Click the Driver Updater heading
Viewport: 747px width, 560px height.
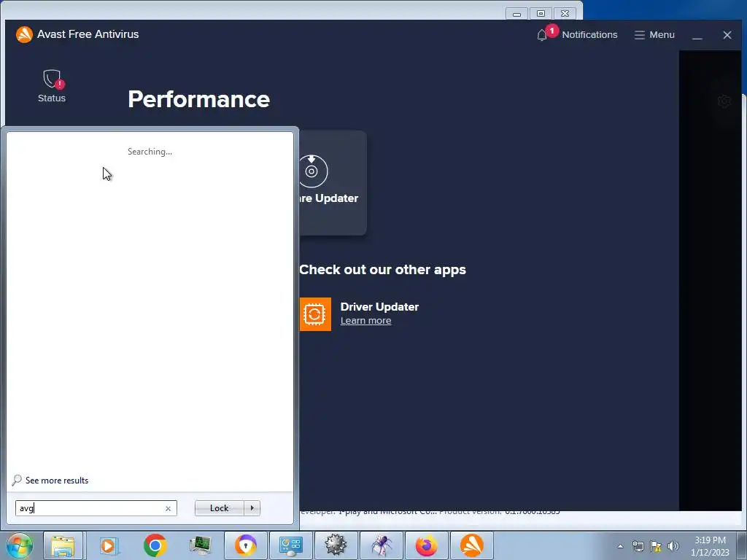[379, 307]
